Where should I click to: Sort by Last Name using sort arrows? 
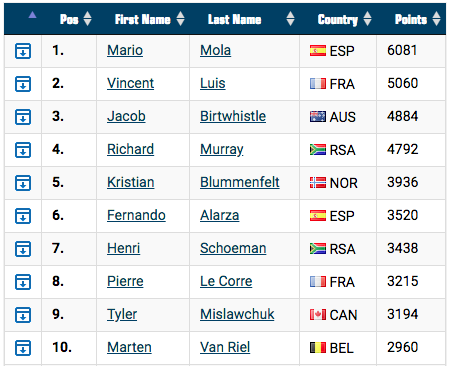click(x=290, y=19)
